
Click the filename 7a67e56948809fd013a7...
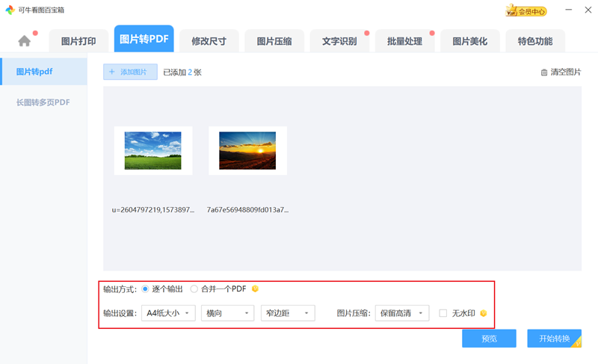click(247, 209)
